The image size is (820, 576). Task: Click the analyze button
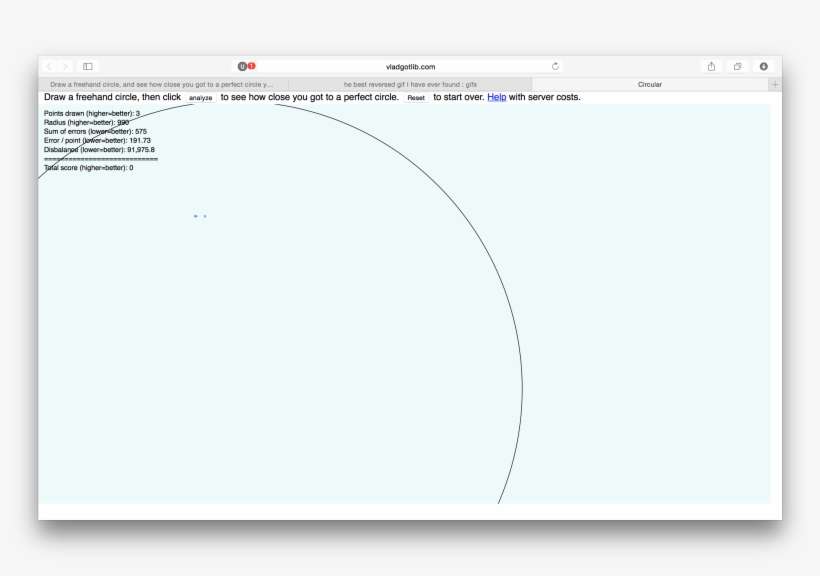[200, 98]
